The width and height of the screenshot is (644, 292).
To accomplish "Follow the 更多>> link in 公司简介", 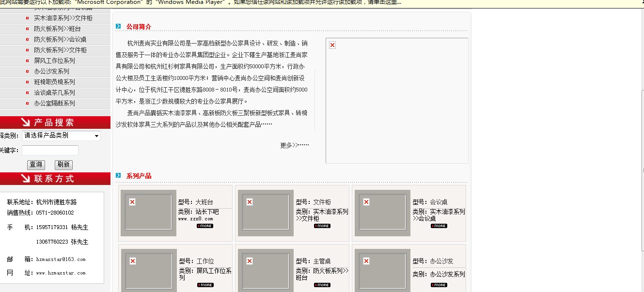I will click(x=294, y=145).
